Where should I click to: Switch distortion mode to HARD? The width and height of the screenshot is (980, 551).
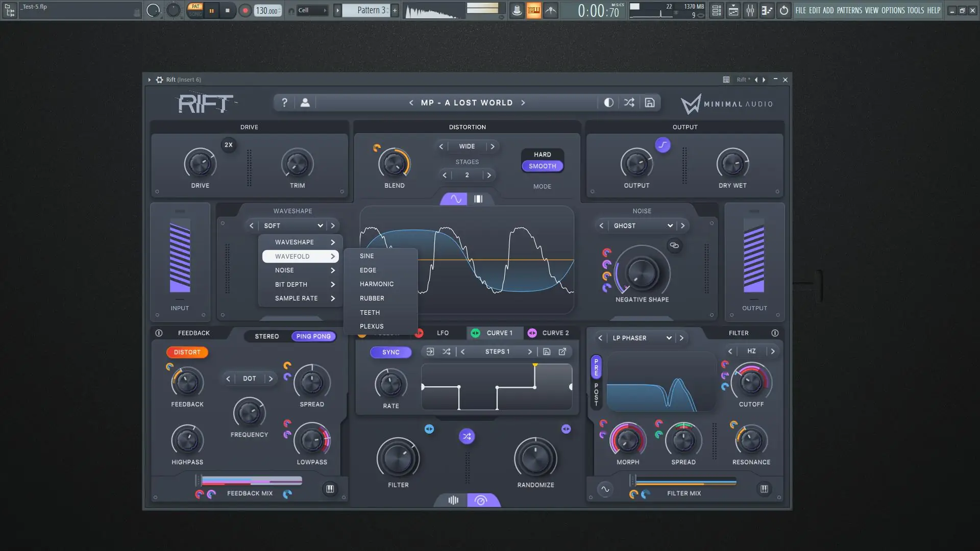pyautogui.click(x=542, y=154)
